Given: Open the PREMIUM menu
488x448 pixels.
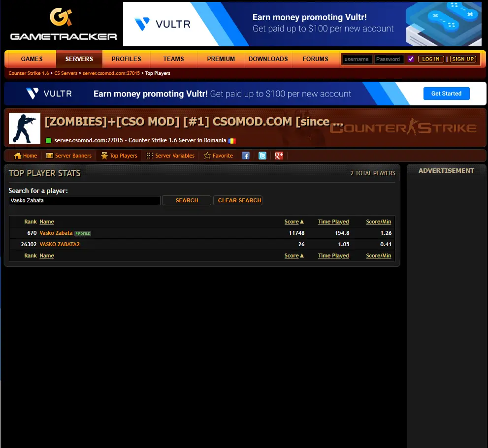Looking at the screenshot, I should tap(221, 59).
